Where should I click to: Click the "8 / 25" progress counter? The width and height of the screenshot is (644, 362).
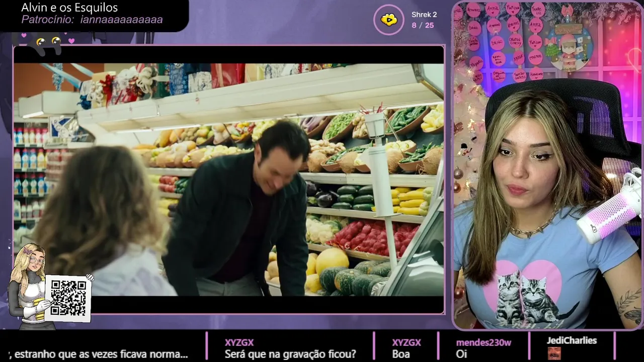[423, 25]
